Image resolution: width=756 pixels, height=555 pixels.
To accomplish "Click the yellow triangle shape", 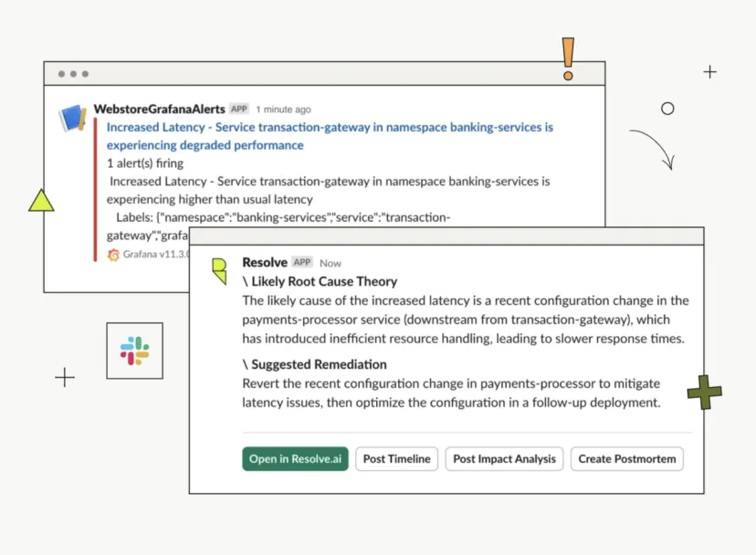I will click(41, 200).
